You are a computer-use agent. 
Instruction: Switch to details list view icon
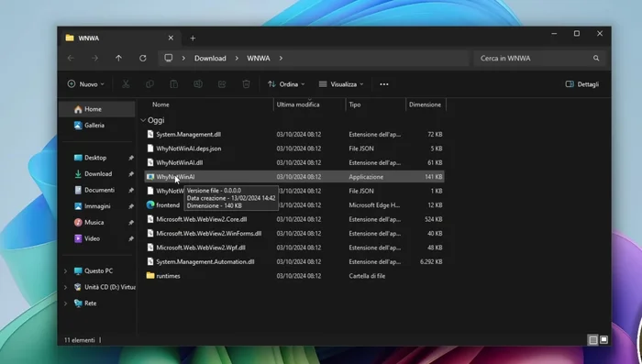click(592, 340)
